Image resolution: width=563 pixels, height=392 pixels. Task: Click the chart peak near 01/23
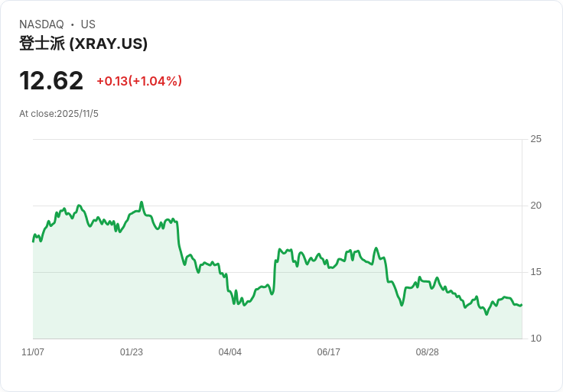tap(142, 202)
